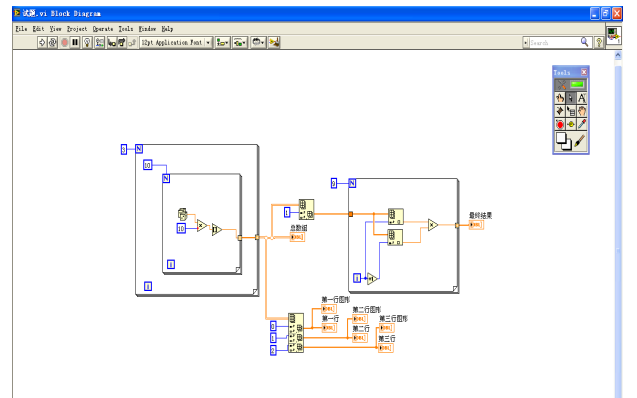Open the Tools menu

click(126, 29)
